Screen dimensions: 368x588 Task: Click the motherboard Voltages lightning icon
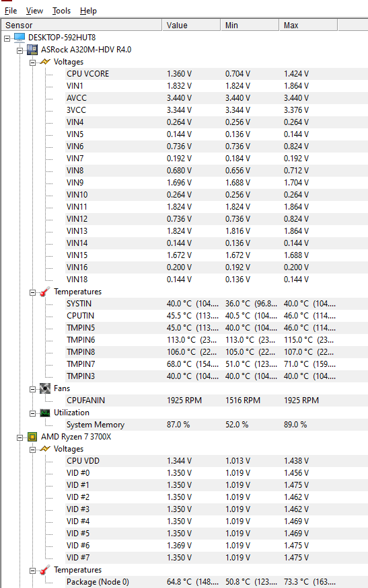tap(45, 62)
